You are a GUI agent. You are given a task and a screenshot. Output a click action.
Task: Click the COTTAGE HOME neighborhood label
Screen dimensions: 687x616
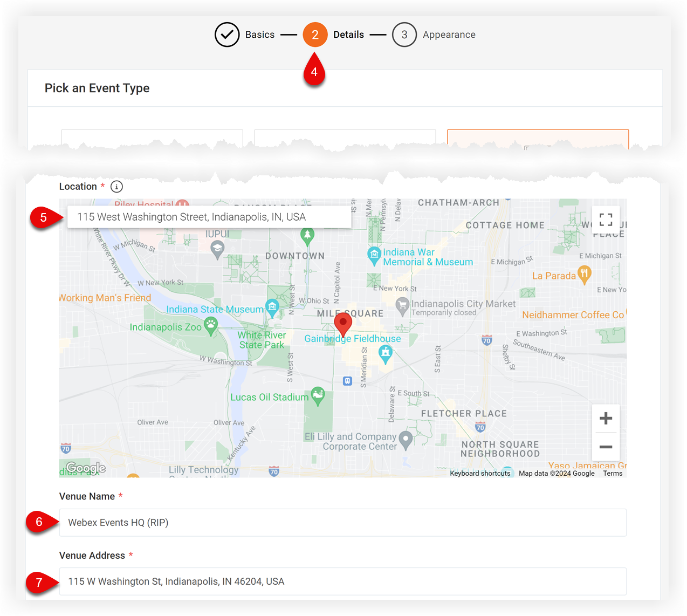(505, 225)
